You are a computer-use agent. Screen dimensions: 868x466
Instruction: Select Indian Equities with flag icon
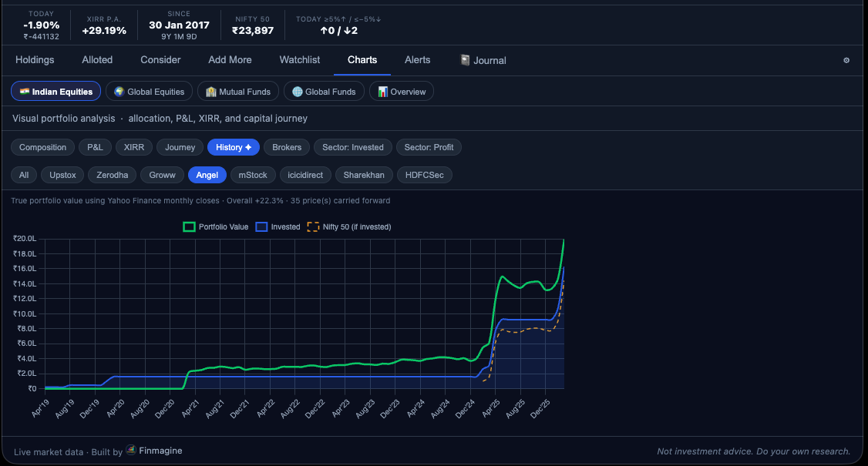point(56,92)
